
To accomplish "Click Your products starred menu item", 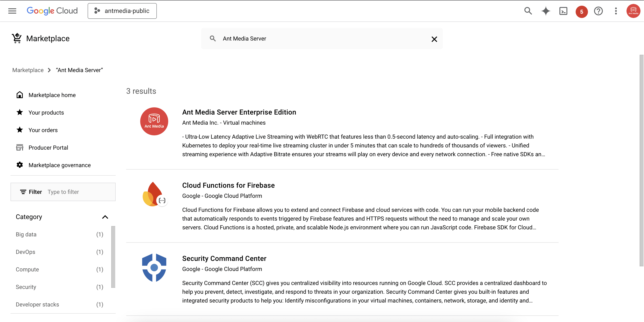I will pos(46,112).
